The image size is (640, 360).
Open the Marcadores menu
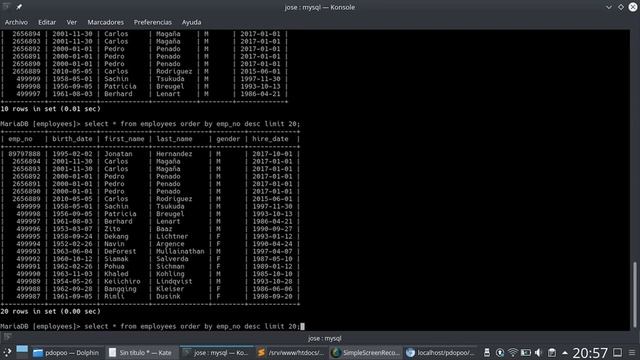click(105, 22)
